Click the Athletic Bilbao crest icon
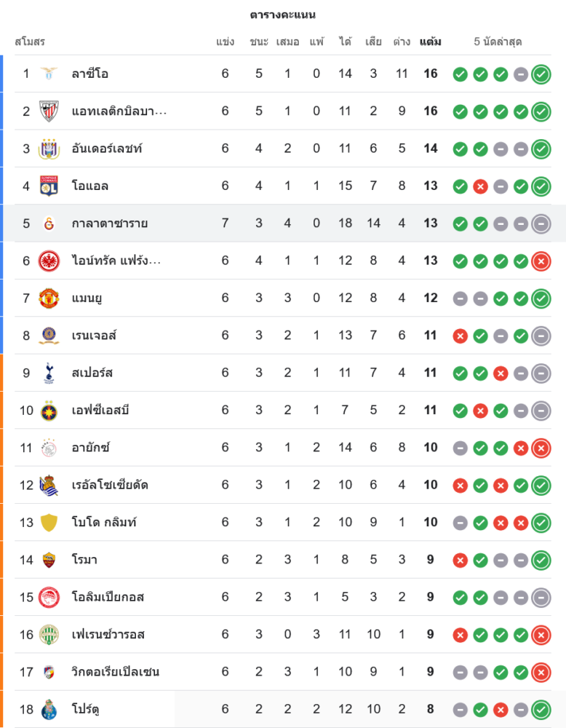 [x=49, y=111]
